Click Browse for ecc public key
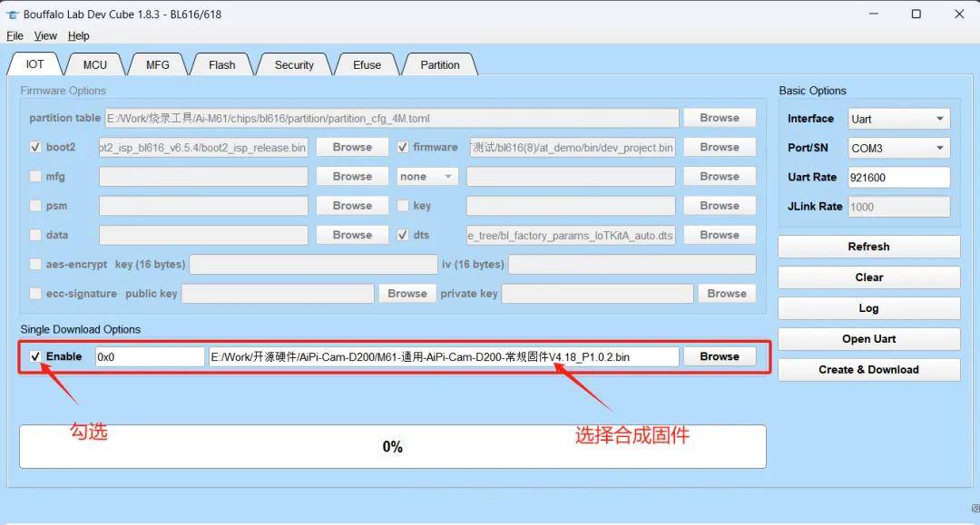Screen dimensions: 980x525 click(407, 294)
